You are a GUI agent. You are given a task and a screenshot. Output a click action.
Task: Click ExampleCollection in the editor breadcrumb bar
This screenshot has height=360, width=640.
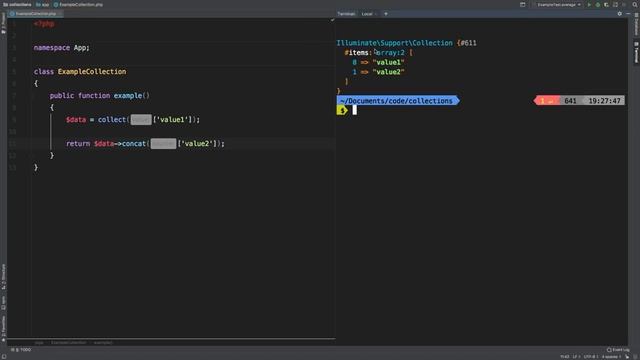point(69,343)
